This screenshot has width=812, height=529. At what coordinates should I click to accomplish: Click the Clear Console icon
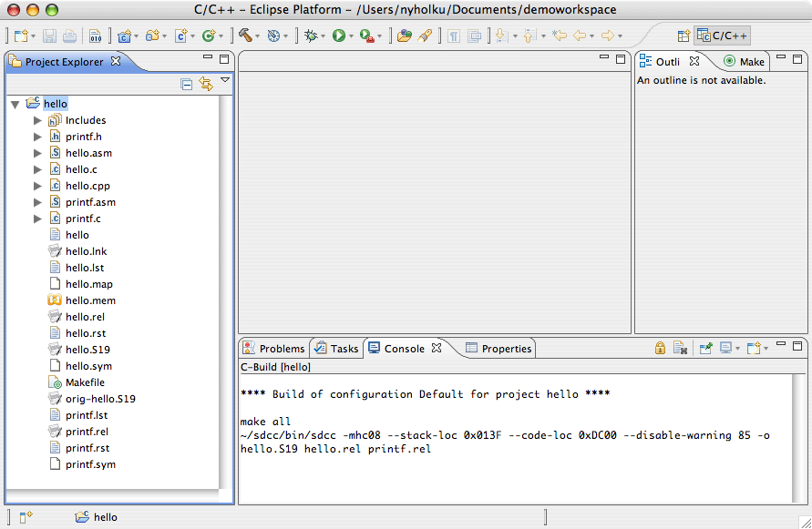pos(680,348)
